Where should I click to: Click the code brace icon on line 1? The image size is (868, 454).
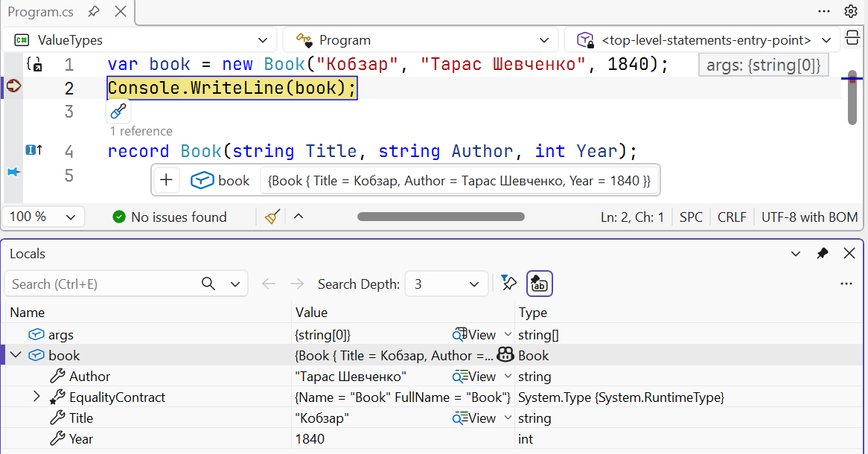[x=33, y=64]
